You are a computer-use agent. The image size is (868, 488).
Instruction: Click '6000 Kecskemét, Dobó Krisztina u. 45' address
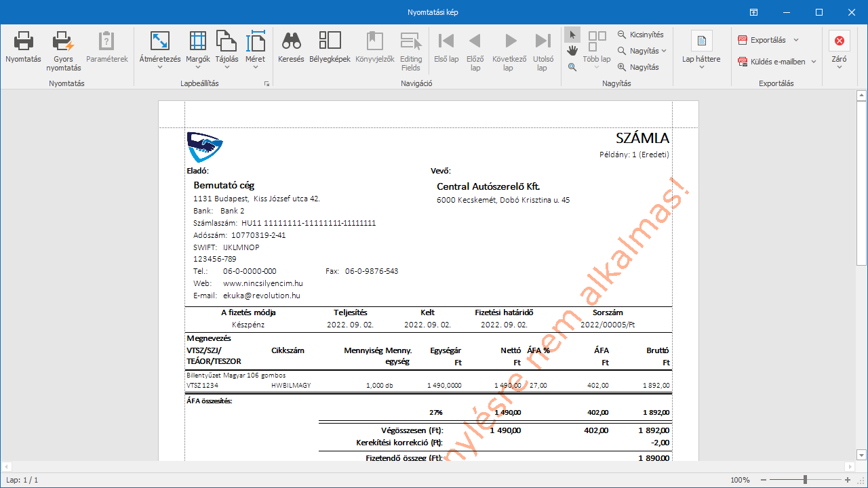tap(503, 200)
